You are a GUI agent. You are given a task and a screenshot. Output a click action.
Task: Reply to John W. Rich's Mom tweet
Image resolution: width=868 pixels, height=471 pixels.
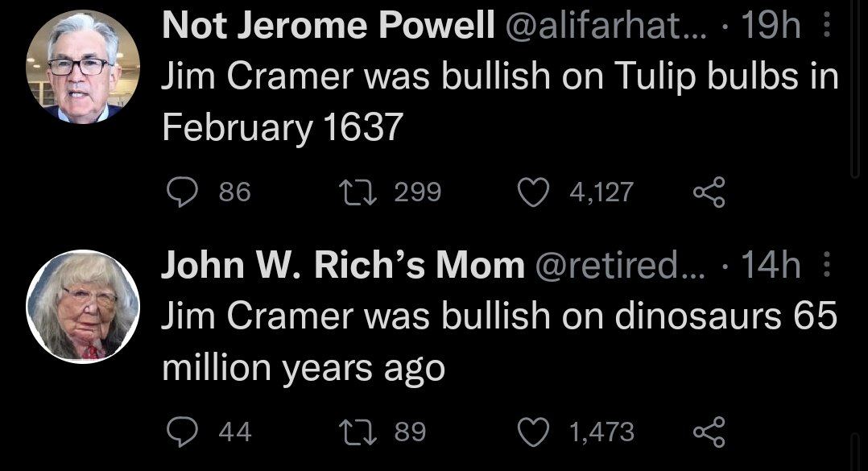[182, 432]
